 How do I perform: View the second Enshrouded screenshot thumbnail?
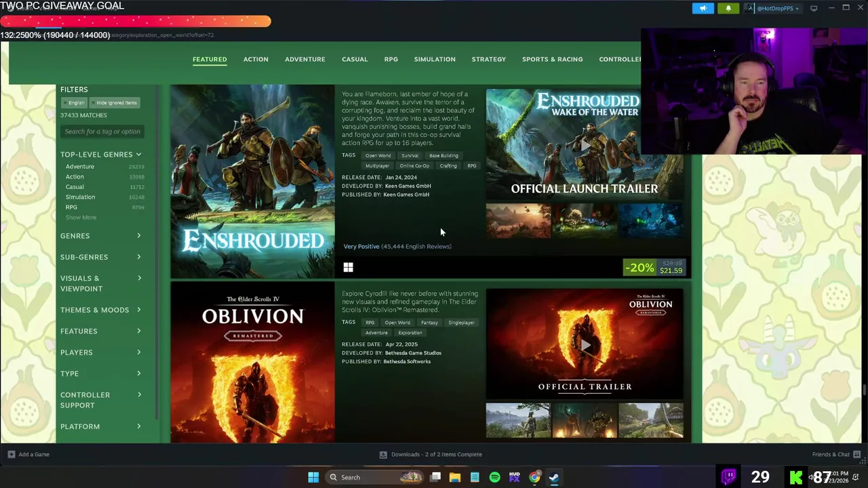585,221
